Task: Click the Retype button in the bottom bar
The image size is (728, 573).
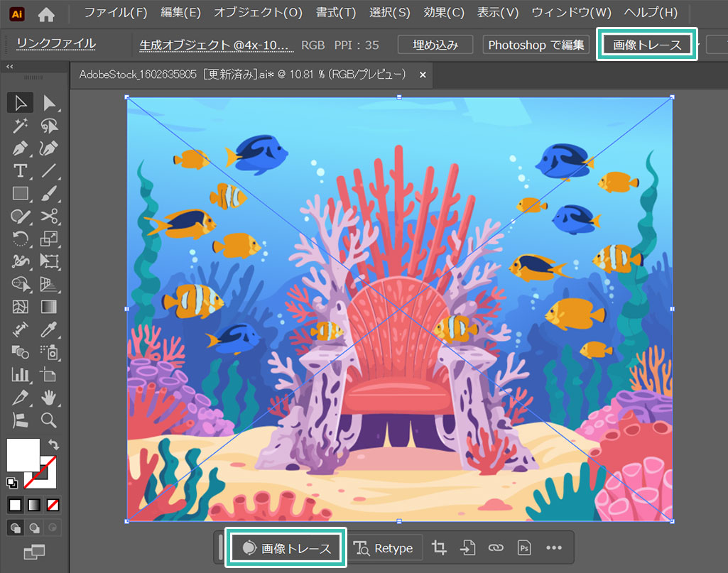Action: (384, 548)
